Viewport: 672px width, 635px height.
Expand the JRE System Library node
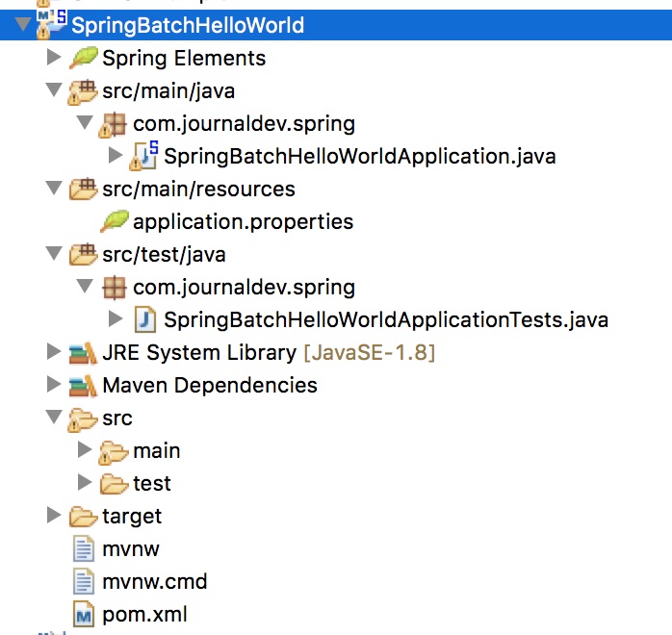point(54,351)
